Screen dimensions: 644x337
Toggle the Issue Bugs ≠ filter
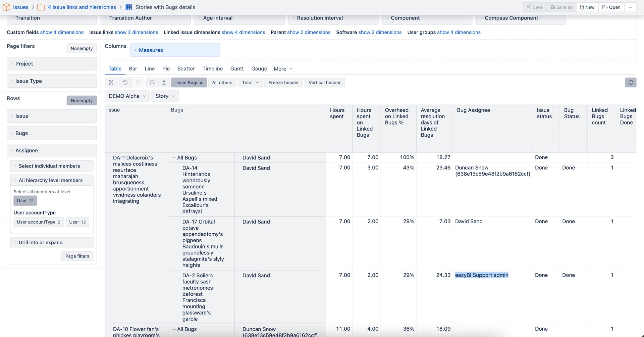(x=189, y=83)
